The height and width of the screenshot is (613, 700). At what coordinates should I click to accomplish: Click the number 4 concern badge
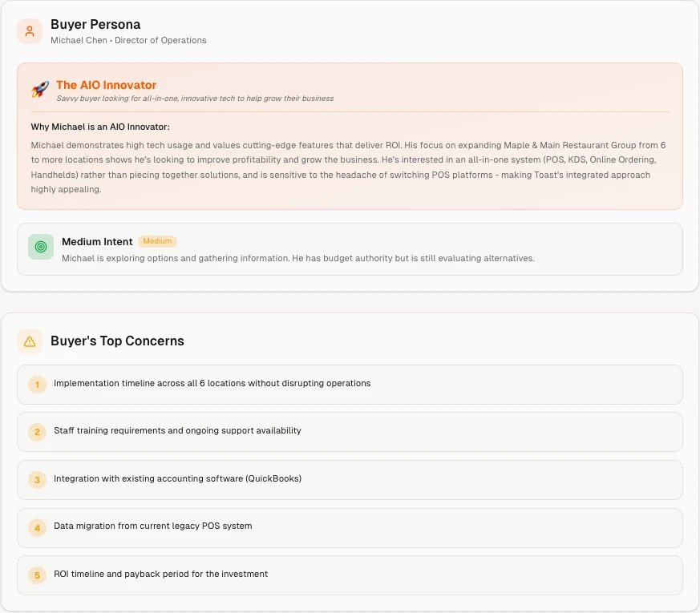37,528
